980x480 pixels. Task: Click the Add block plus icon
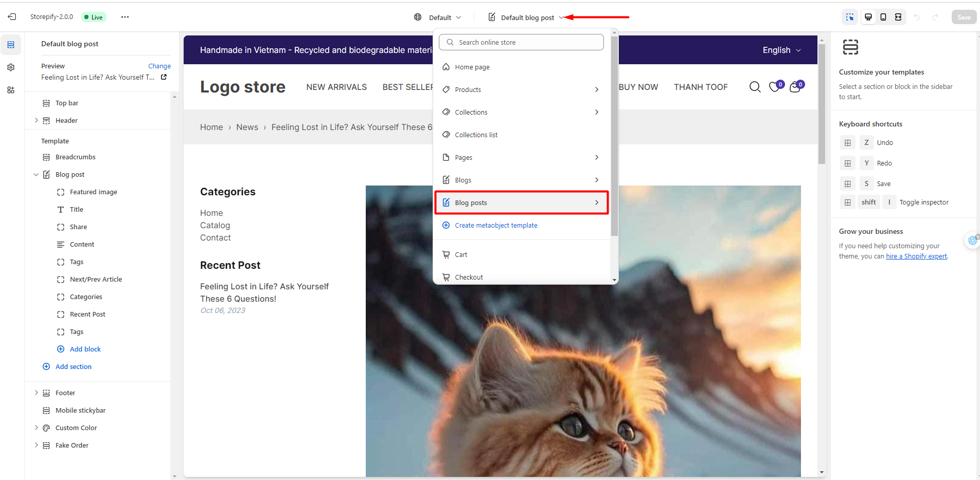pos(61,349)
